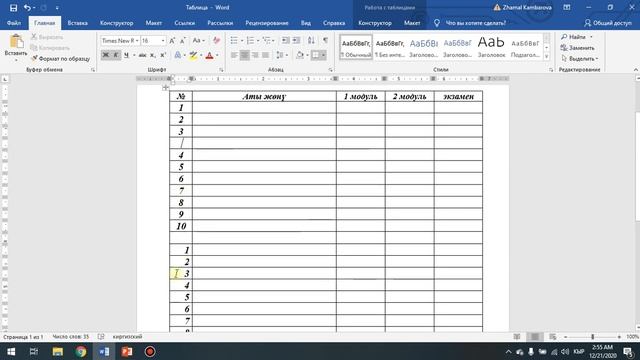Expand the styles gallery
This screenshot has height=360, width=640.
coord(547,56)
